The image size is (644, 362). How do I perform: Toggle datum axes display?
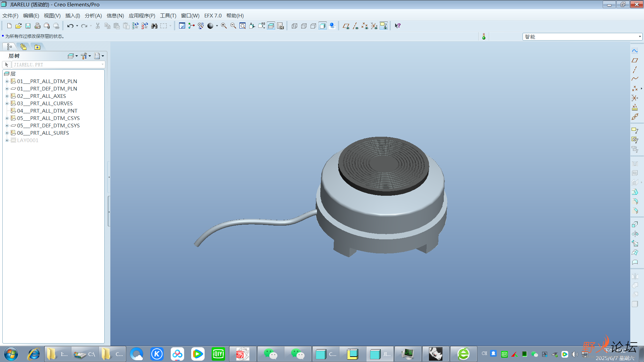point(355,26)
